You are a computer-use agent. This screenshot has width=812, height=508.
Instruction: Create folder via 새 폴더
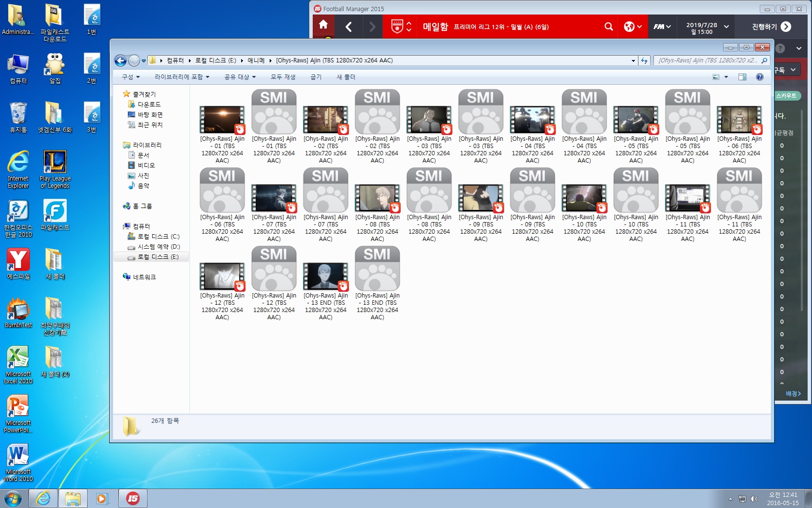click(346, 77)
